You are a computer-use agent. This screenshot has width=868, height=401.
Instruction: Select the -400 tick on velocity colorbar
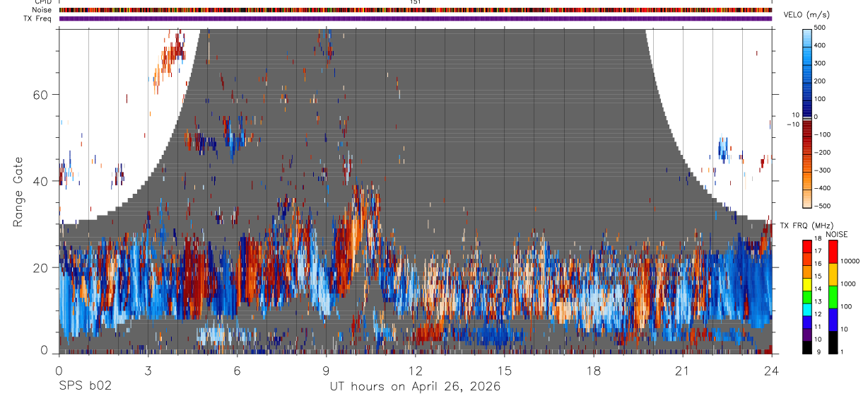[x=823, y=189]
